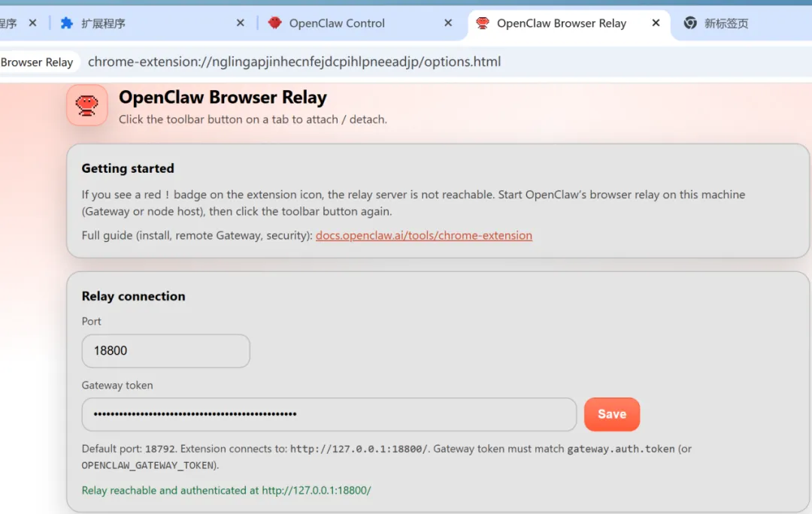Save the gateway token settings
This screenshot has width=812, height=514.
(611, 414)
